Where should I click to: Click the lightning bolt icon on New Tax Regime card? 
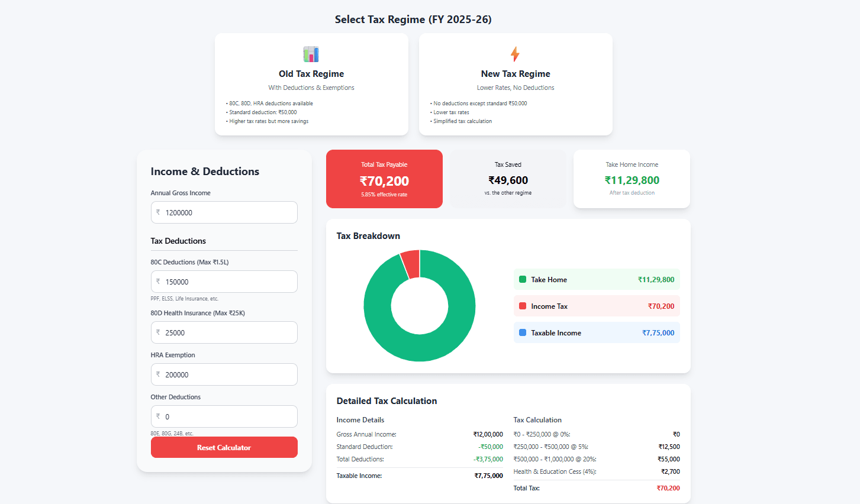(515, 53)
